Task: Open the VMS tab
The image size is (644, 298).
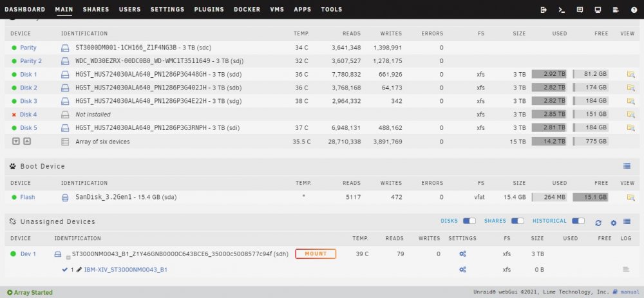Action: pos(277,10)
